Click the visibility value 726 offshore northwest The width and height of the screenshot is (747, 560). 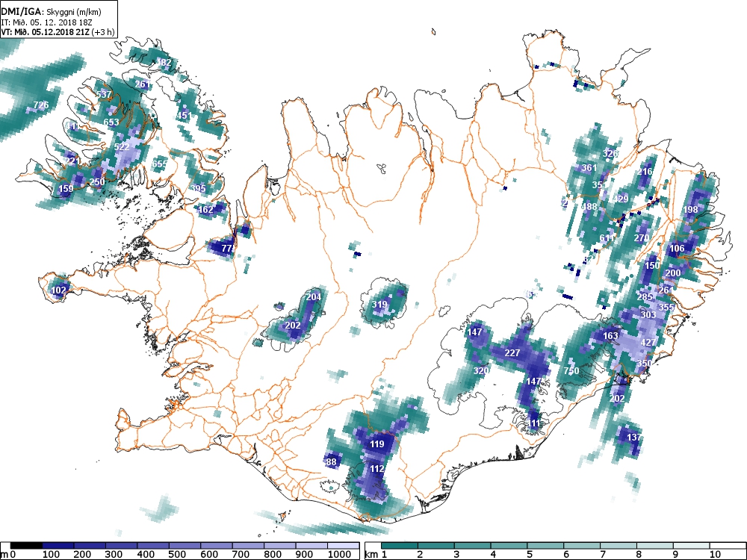click(41, 105)
